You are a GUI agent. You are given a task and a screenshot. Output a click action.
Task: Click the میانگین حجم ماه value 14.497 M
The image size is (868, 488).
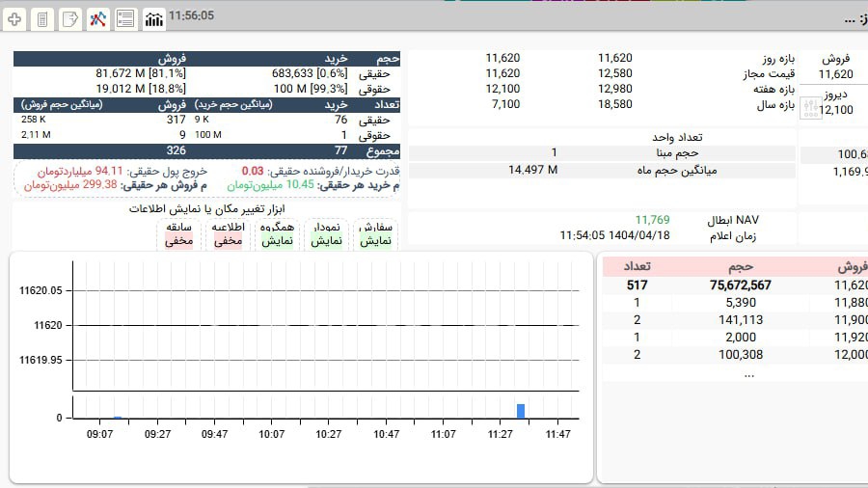tap(533, 170)
